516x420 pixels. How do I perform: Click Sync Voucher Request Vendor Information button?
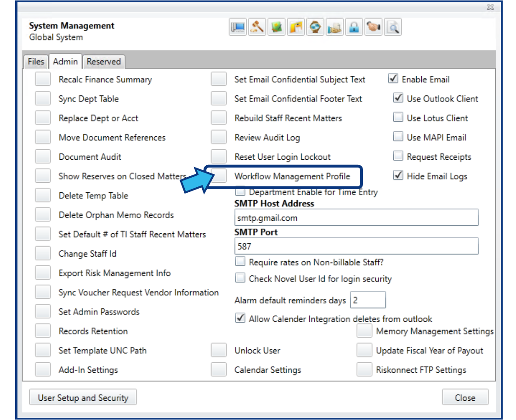[43, 292]
